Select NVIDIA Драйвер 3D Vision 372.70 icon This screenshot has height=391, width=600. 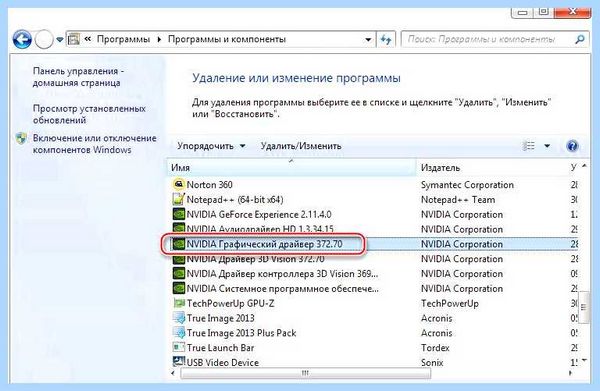tap(178, 259)
